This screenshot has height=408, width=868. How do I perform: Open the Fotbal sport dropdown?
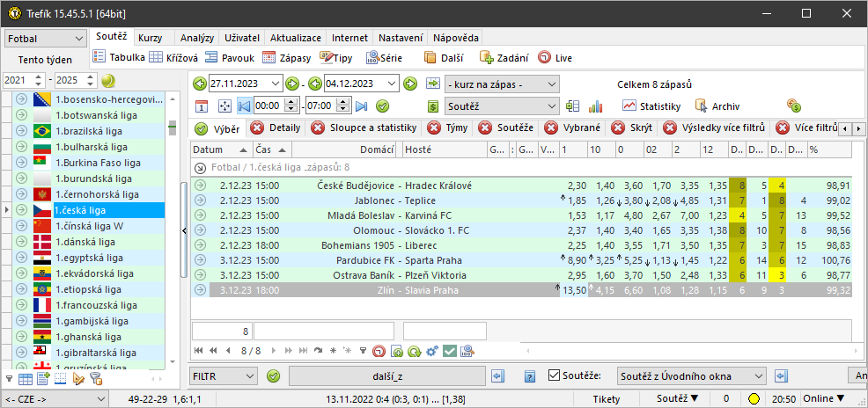point(45,39)
